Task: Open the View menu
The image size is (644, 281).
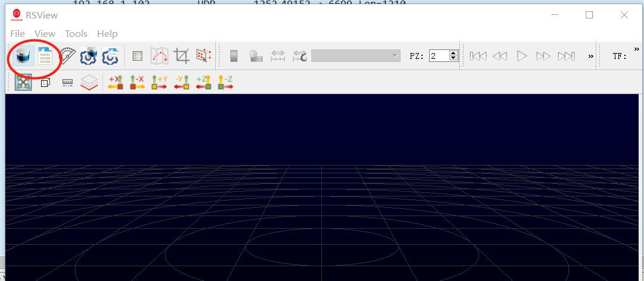Action: (45, 34)
